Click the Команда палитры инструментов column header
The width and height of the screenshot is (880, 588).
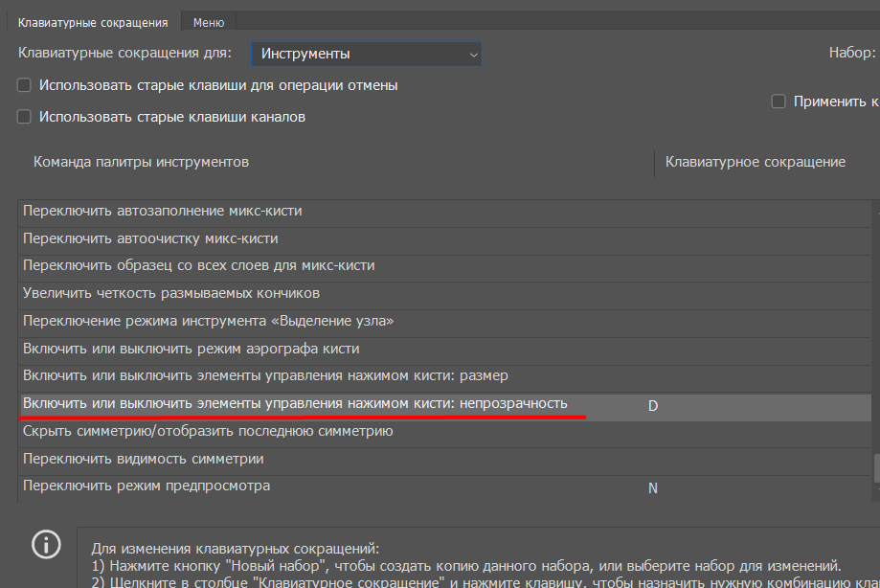click(141, 162)
